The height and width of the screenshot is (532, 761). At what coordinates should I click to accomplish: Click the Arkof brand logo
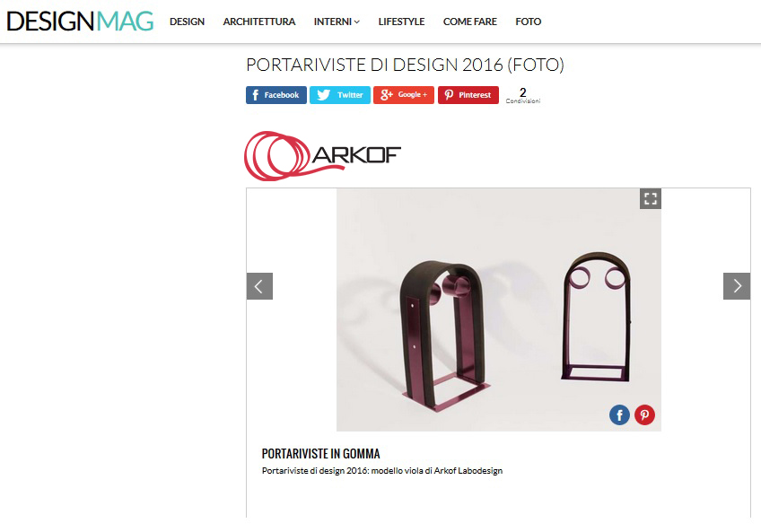[322, 156]
